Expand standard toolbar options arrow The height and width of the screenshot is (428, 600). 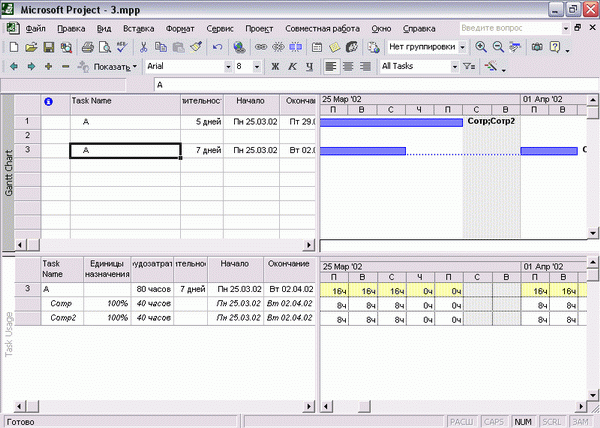(567, 49)
